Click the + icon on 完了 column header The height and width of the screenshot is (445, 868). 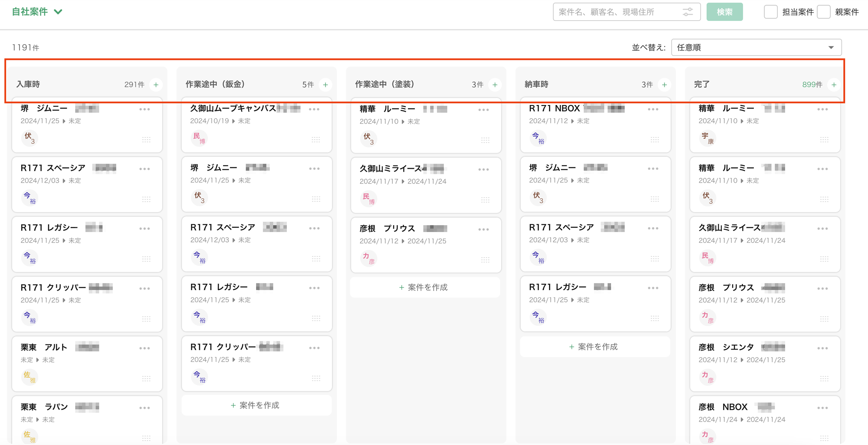click(834, 85)
